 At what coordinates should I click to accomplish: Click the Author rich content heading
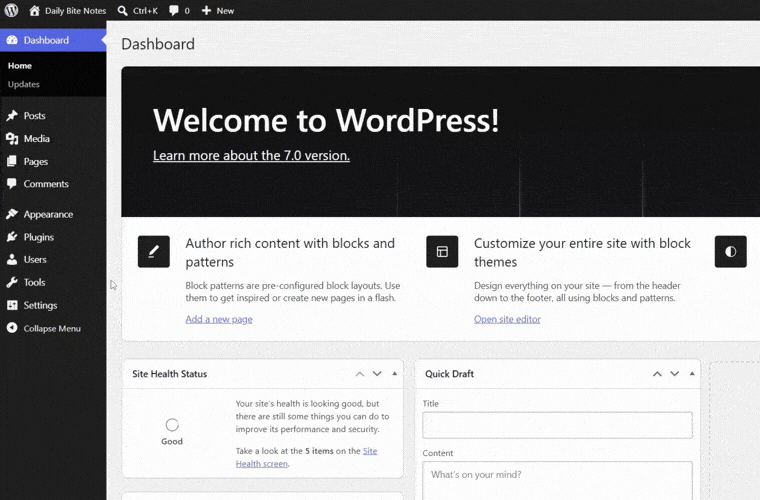coord(290,252)
